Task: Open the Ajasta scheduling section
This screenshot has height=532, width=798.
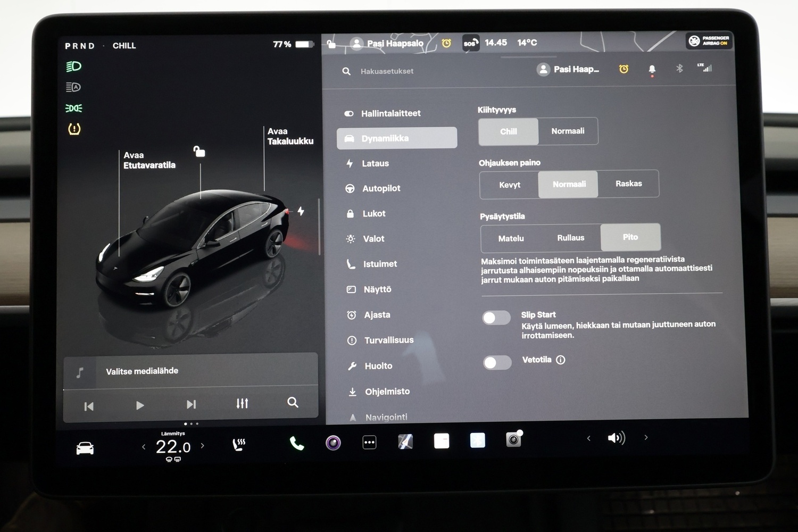Action: pyautogui.click(x=369, y=315)
